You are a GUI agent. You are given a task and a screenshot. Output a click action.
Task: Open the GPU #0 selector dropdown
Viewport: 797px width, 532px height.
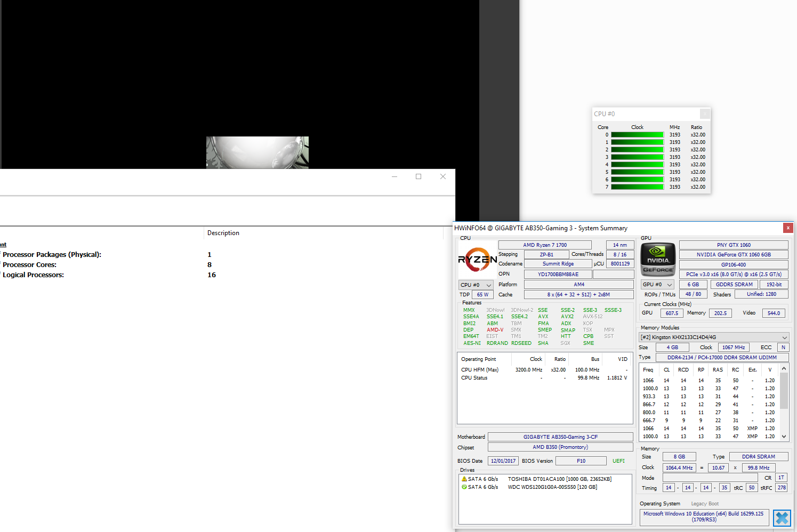(x=657, y=285)
